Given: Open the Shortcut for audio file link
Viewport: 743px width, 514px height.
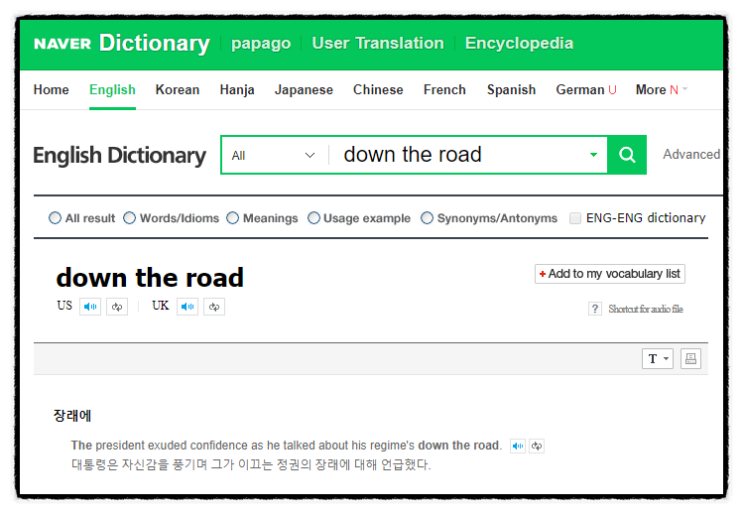Looking at the screenshot, I should coord(645,309).
